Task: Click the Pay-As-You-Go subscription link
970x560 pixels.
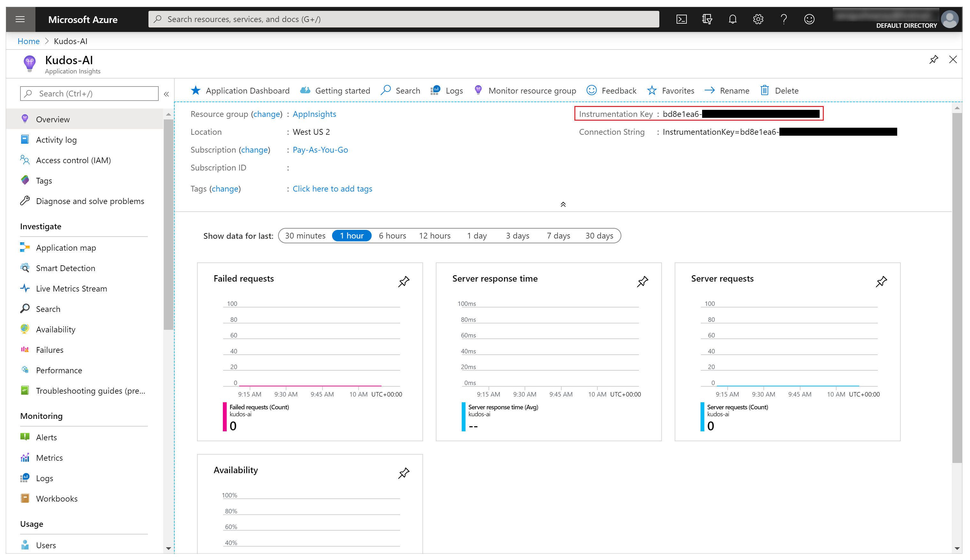Action: (x=320, y=149)
